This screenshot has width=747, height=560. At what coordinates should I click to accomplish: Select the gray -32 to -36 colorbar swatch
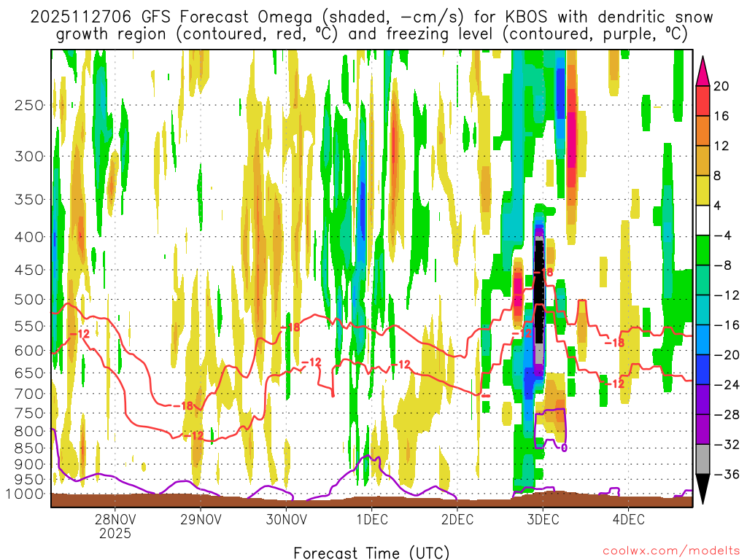pos(703,459)
